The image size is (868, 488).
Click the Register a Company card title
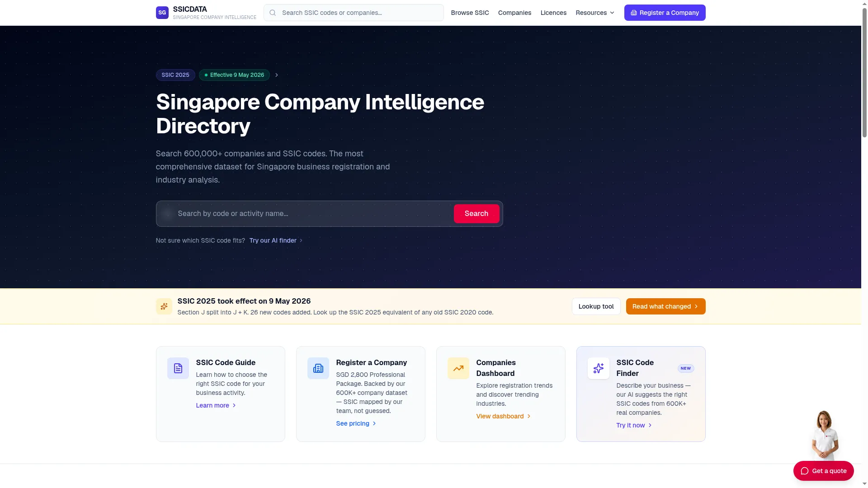(x=371, y=362)
